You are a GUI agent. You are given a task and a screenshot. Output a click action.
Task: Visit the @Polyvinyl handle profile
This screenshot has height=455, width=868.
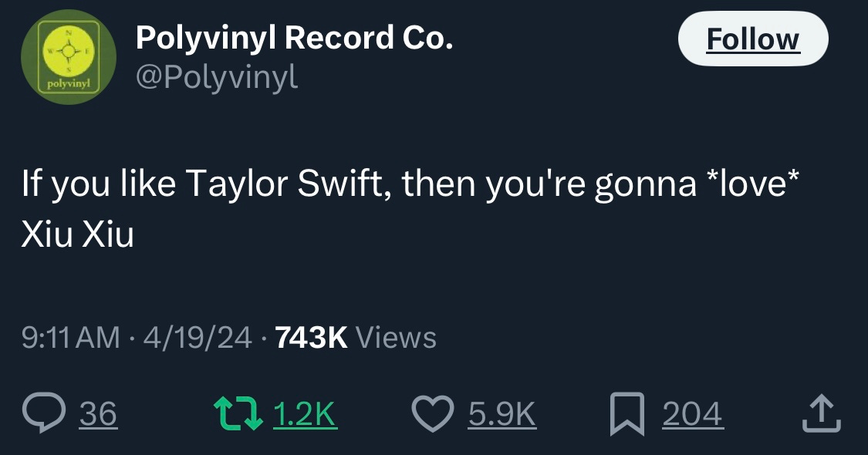point(217,77)
